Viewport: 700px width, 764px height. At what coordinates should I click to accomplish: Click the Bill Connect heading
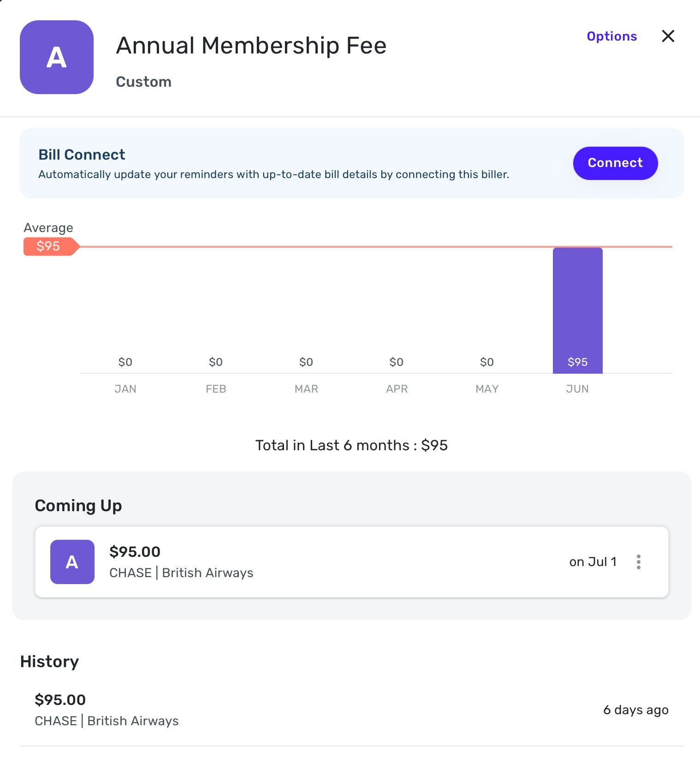coord(82,155)
